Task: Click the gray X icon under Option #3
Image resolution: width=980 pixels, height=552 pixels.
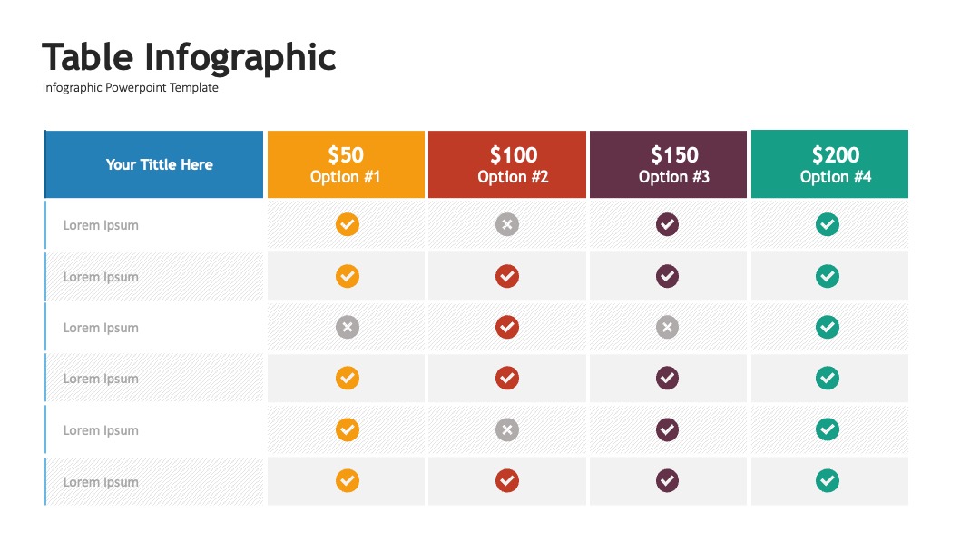Action: [x=667, y=327]
